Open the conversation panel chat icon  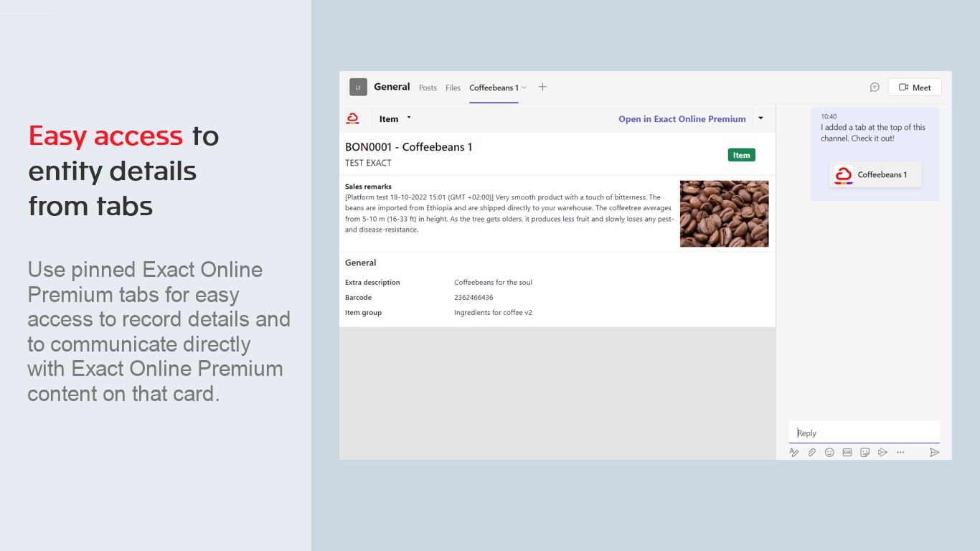click(x=875, y=88)
